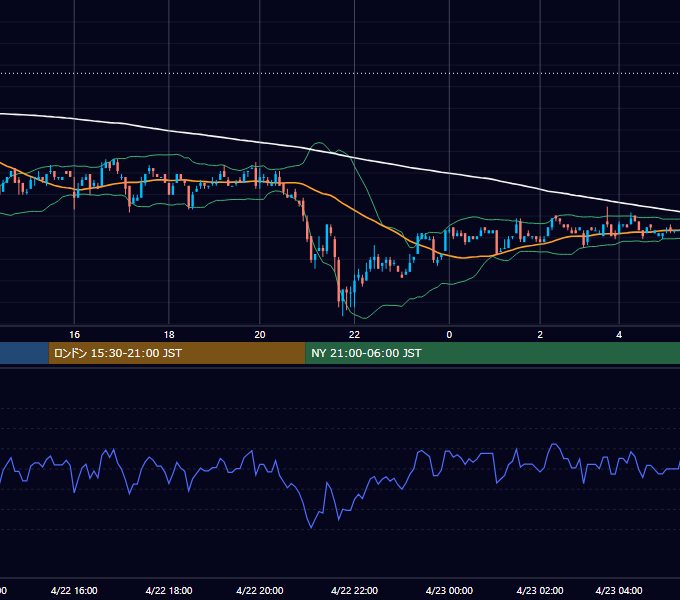680x600 pixels.
Task: Click the lowest candlestick near 22:00
Action: 343,300
